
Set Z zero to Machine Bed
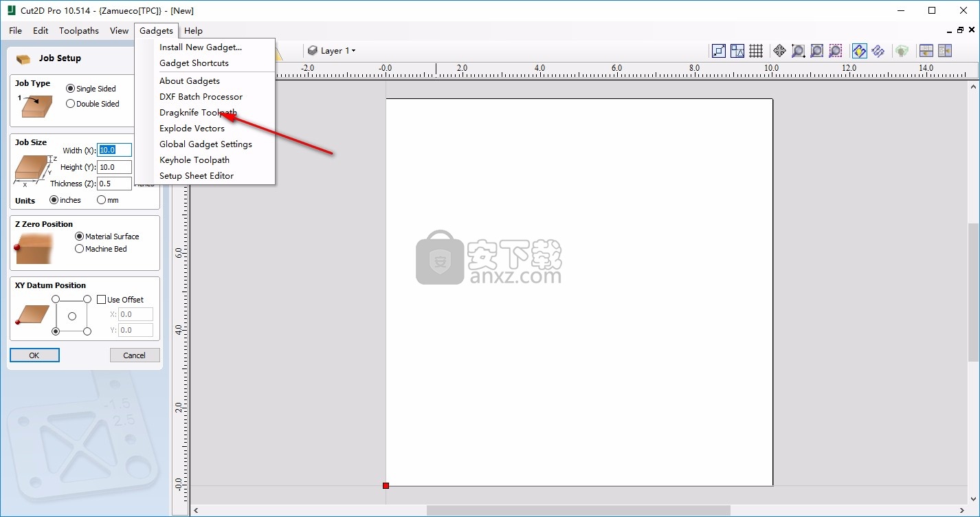79,249
